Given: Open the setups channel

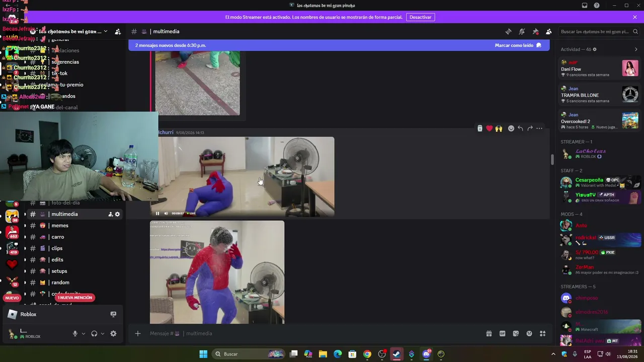Looking at the screenshot, I should [x=59, y=271].
